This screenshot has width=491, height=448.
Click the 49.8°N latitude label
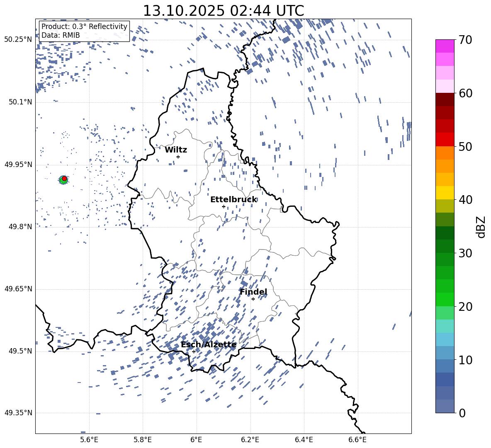click(x=20, y=227)
